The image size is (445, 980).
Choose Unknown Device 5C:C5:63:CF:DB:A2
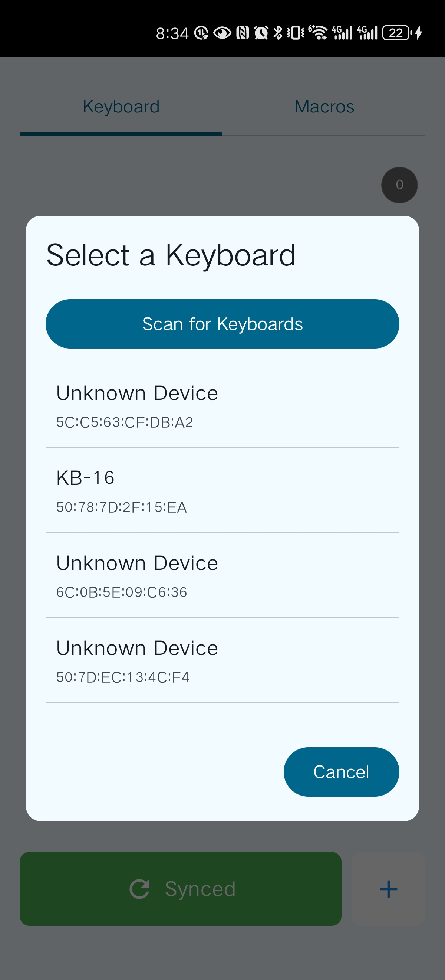pos(222,406)
